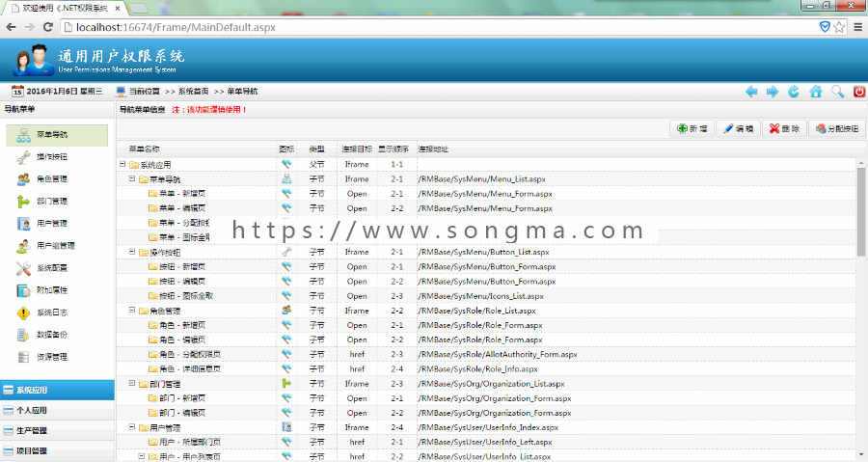Click the 删除 delete button

[784, 129]
